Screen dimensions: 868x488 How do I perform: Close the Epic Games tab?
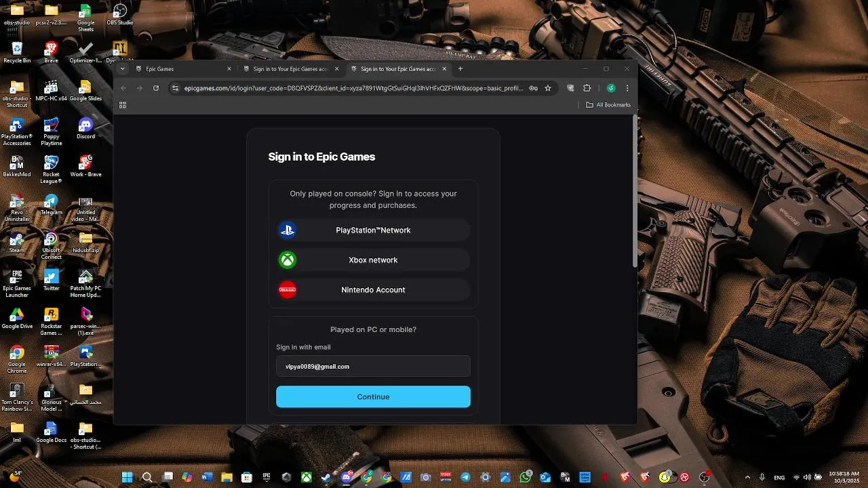(229, 69)
